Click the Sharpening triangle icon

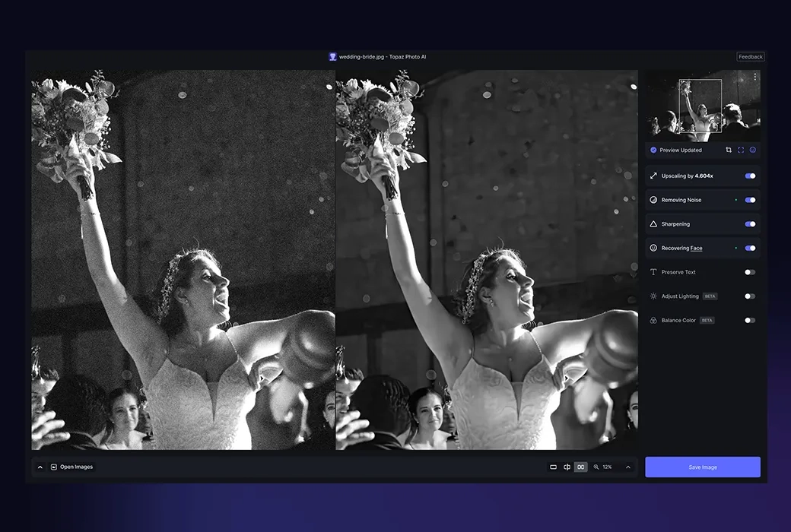coord(653,224)
